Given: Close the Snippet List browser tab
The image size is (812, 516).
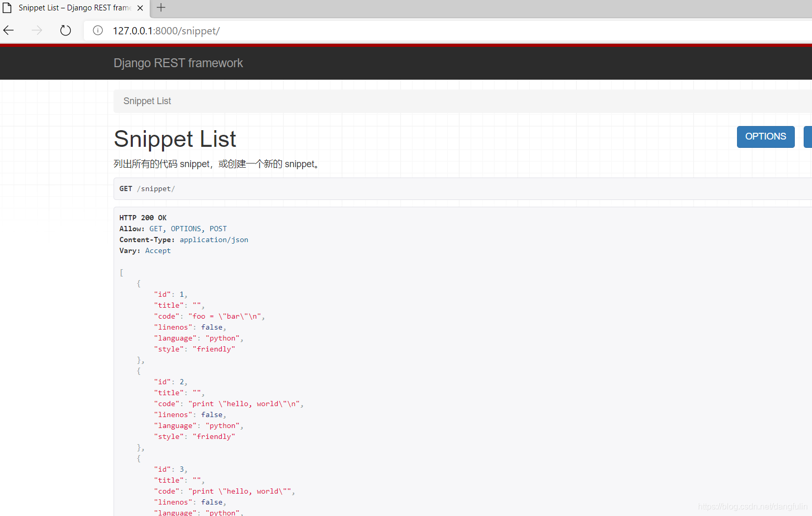Looking at the screenshot, I should click(140, 8).
